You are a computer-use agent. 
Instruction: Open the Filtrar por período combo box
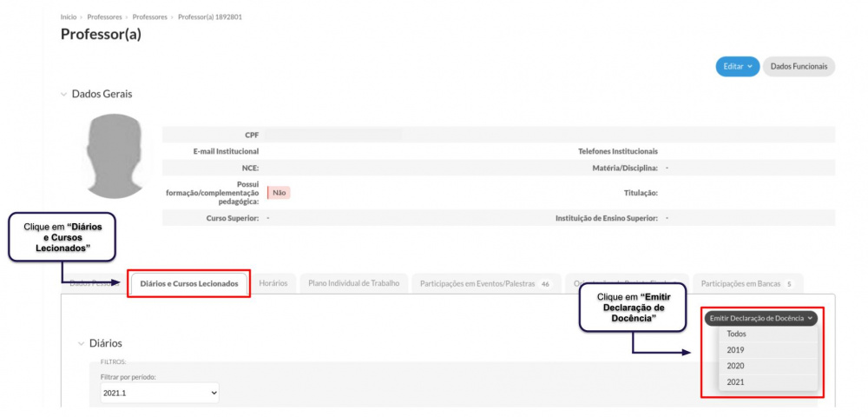[x=160, y=393]
